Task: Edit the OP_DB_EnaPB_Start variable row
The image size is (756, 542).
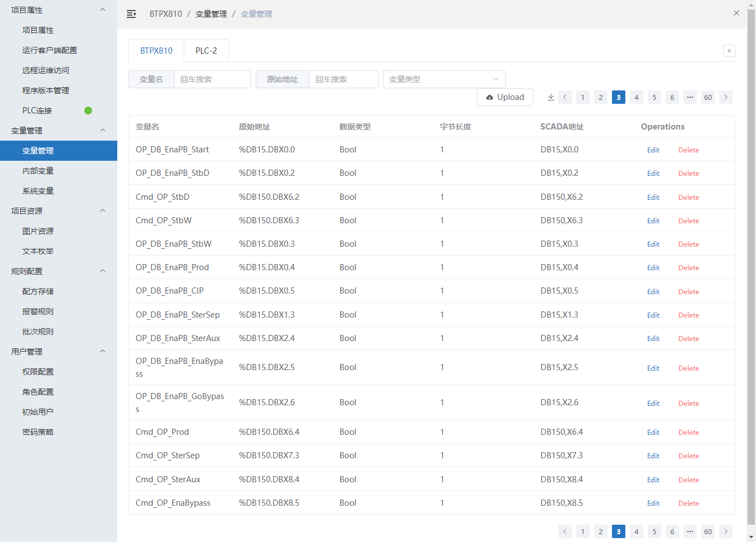Action: coord(653,150)
